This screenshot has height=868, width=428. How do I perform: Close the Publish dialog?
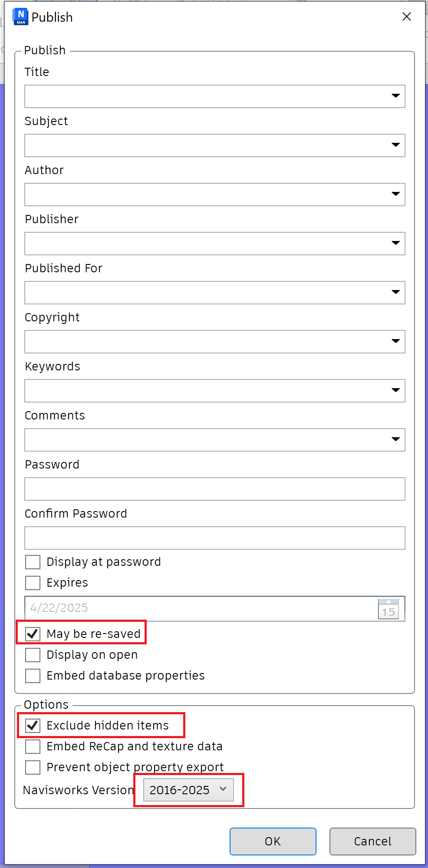pos(406,17)
